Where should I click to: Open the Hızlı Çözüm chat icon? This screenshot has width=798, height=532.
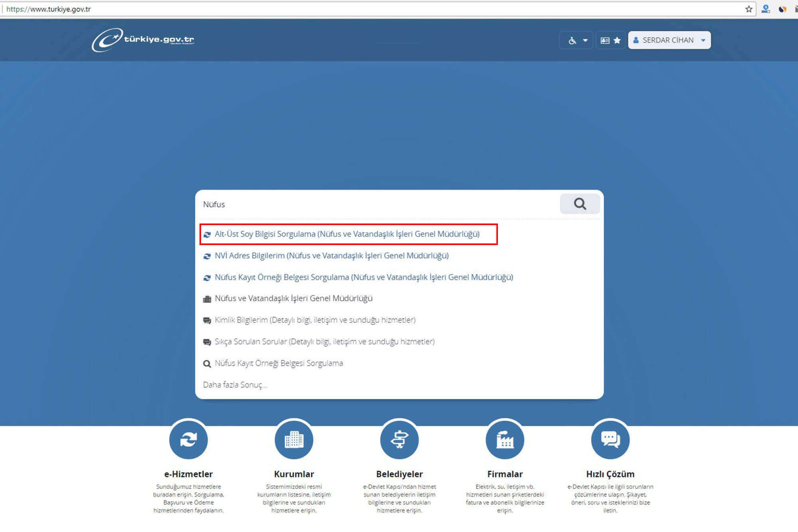[x=610, y=439]
